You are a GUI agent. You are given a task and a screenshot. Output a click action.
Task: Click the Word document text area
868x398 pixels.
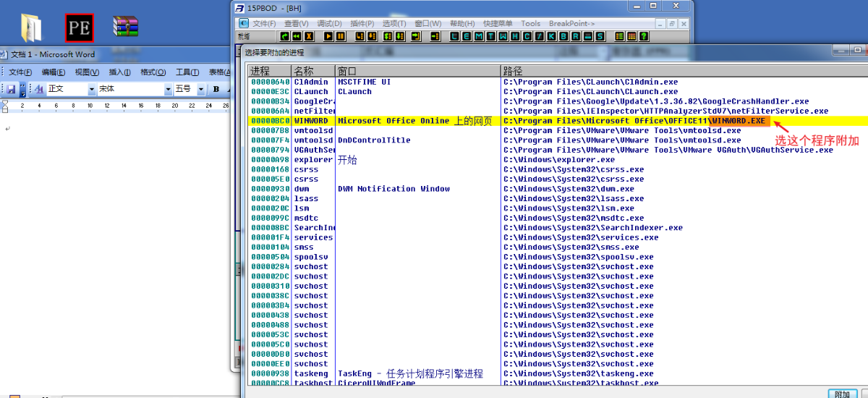point(116,253)
